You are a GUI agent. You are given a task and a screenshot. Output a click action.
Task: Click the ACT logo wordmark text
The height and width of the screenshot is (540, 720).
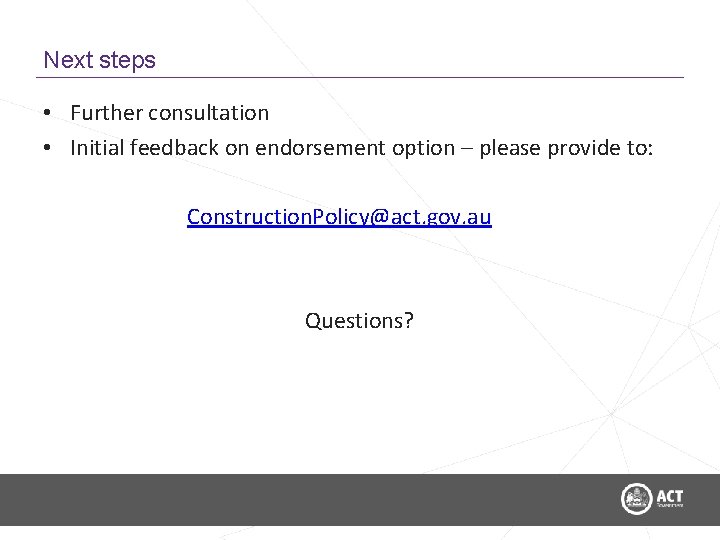tap(669, 495)
